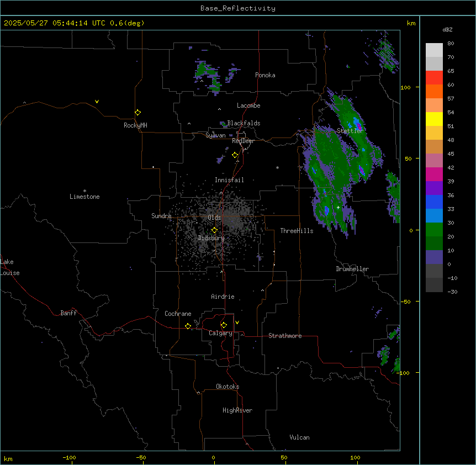This screenshot has height=465, width=476.
Task: Click the Airdrie city label
Action: coord(223,297)
